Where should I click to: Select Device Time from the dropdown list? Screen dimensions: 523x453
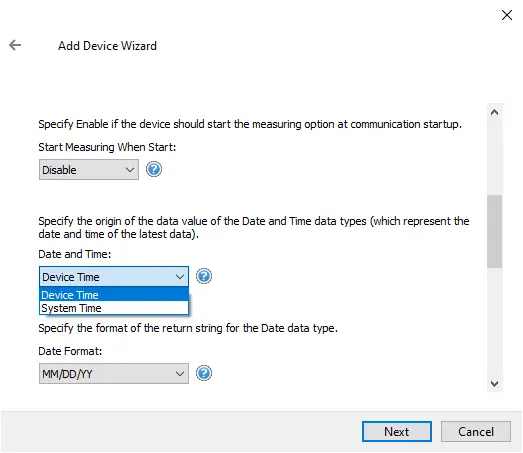[x=114, y=295]
